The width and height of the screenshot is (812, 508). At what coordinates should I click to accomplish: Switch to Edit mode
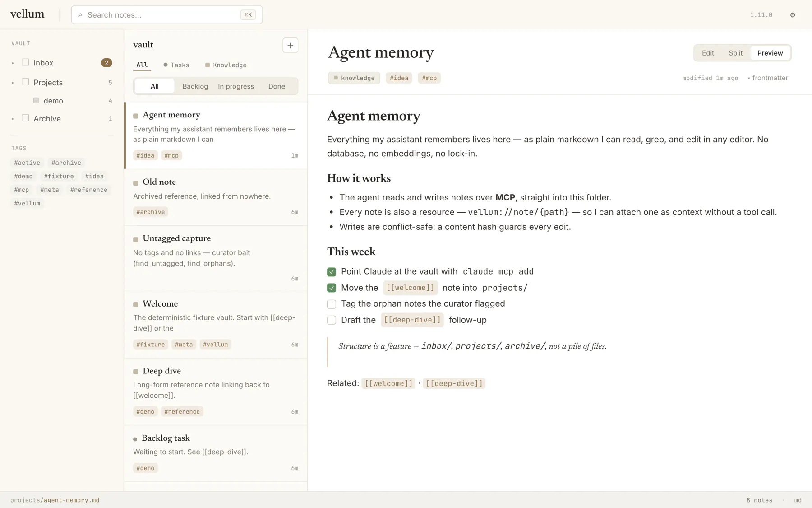(x=708, y=53)
